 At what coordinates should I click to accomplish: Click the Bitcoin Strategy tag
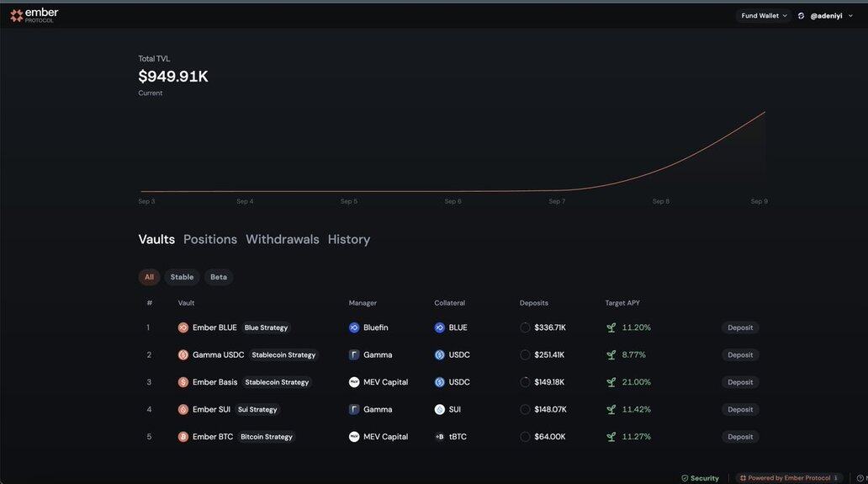coord(267,437)
